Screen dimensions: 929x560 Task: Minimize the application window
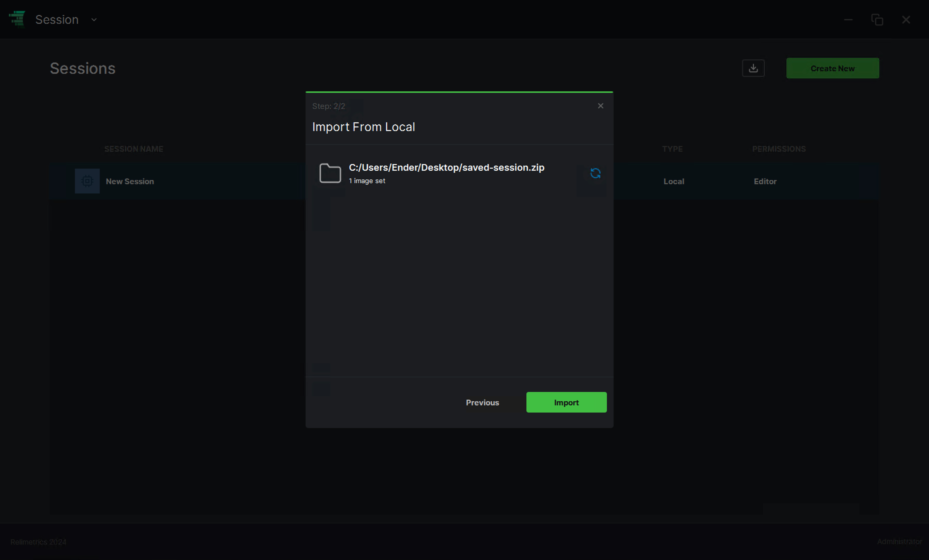(848, 20)
